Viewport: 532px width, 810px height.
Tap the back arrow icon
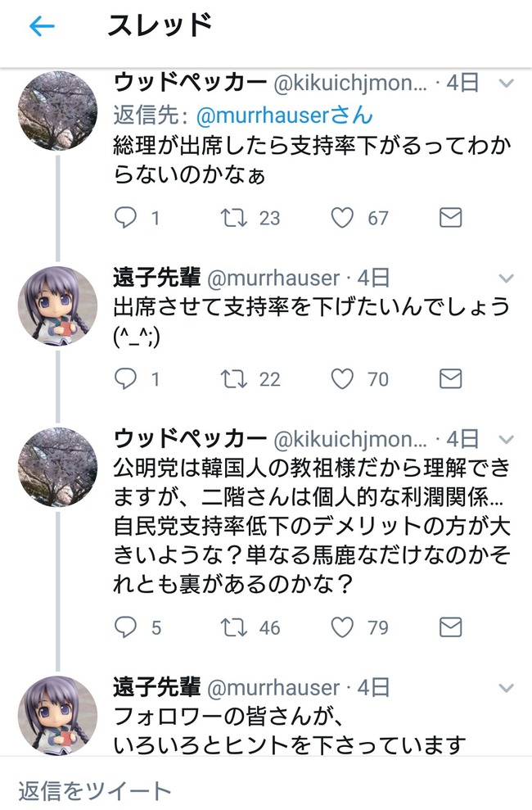[x=41, y=28]
